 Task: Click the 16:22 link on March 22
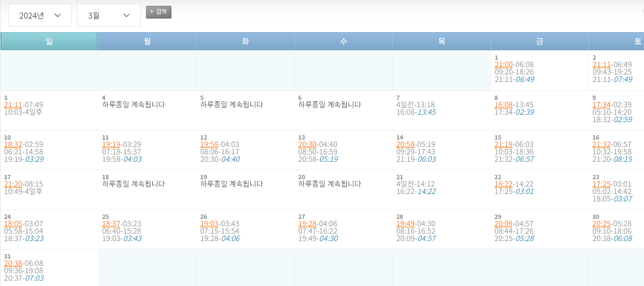tap(504, 184)
